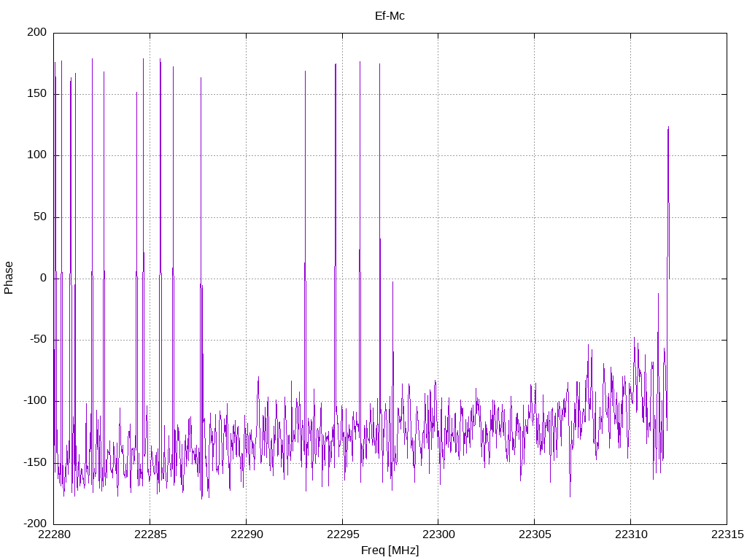Click the x-axis tick label 22290
747x560 pixels.
247,534
